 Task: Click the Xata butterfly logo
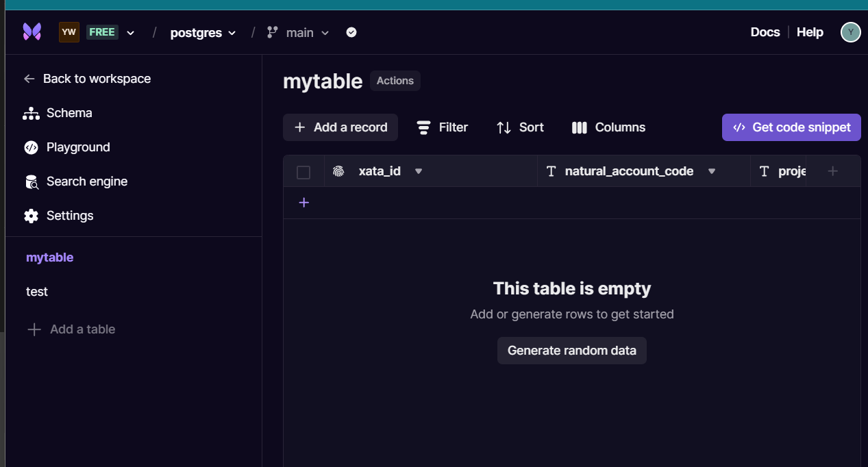pyautogui.click(x=32, y=31)
